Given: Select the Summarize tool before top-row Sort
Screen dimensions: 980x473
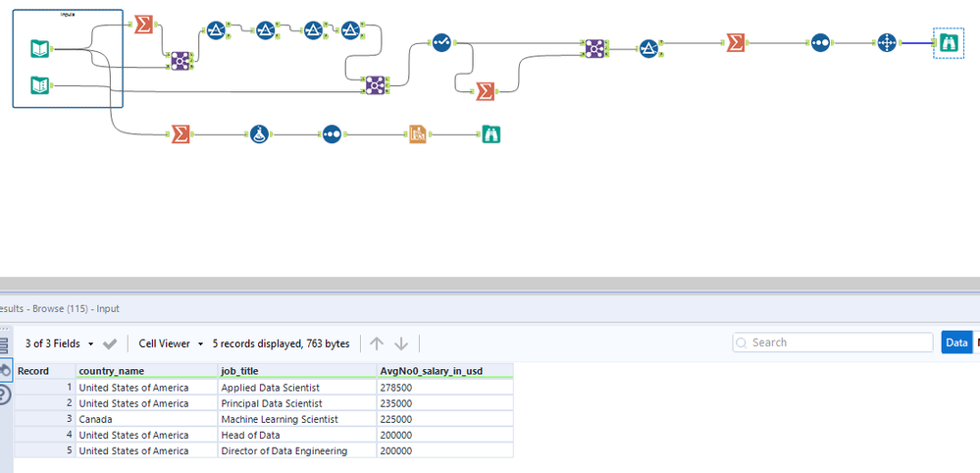Looking at the screenshot, I should 736,42.
